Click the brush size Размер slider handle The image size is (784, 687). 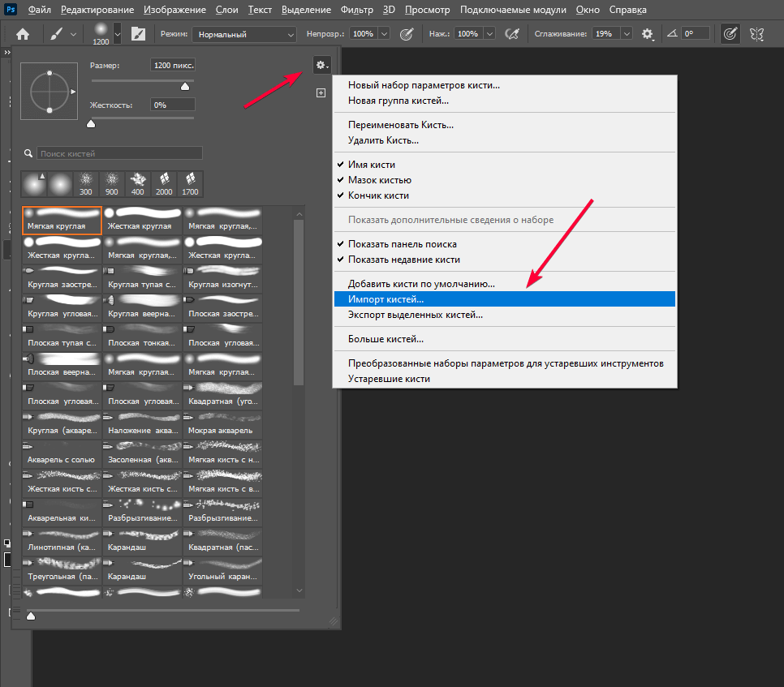pyautogui.click(x=185, y=87)
